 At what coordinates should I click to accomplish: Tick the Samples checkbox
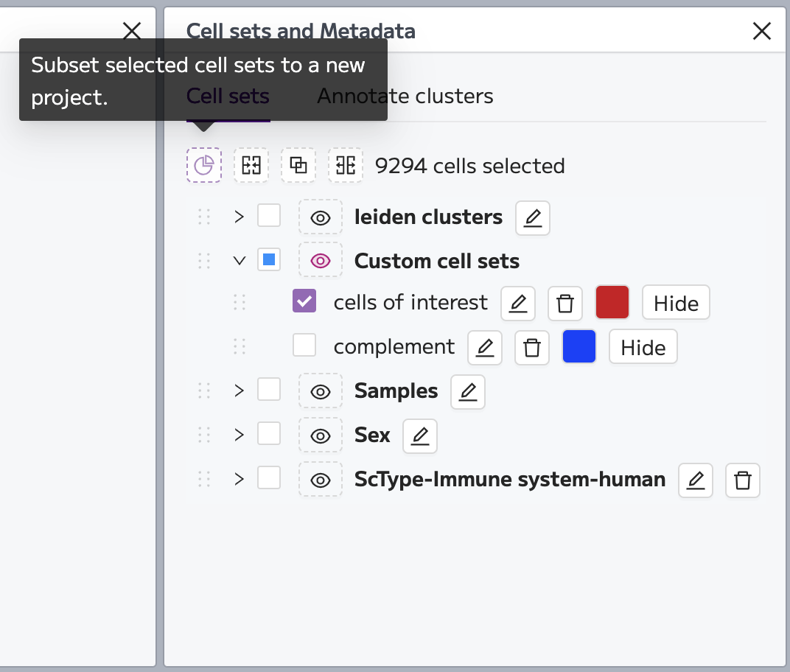tap(269, 389)
